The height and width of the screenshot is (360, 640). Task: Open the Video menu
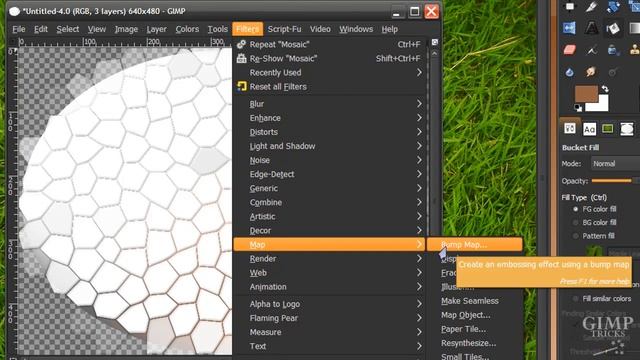click(x=320, y=29)
